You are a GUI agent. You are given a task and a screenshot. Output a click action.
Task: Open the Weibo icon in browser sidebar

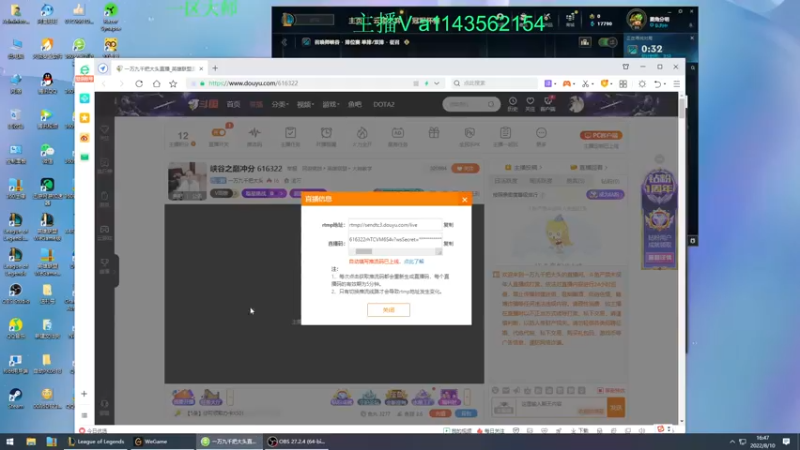tap(85, 138)
